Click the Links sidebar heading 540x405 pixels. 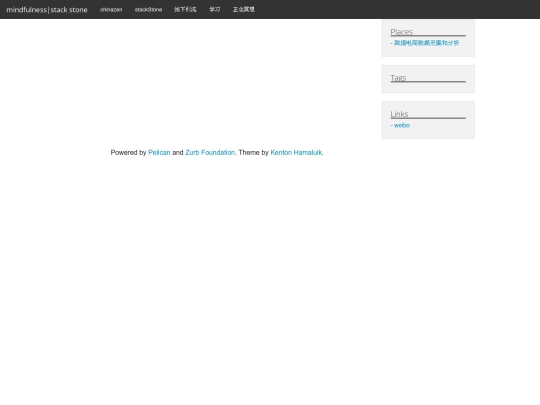click(x=399, y=114)
